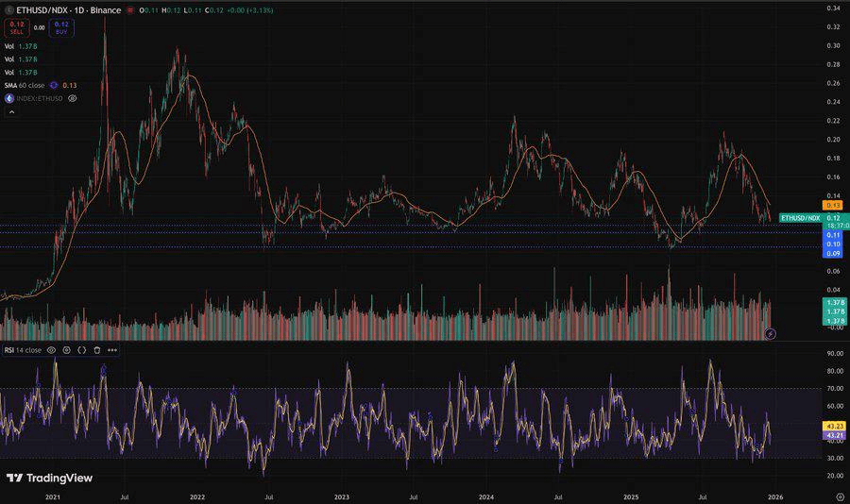The width and height of the screenshot is (850, 504).
Task: Click the red market status icon after Binance
Action: point(130,10)
